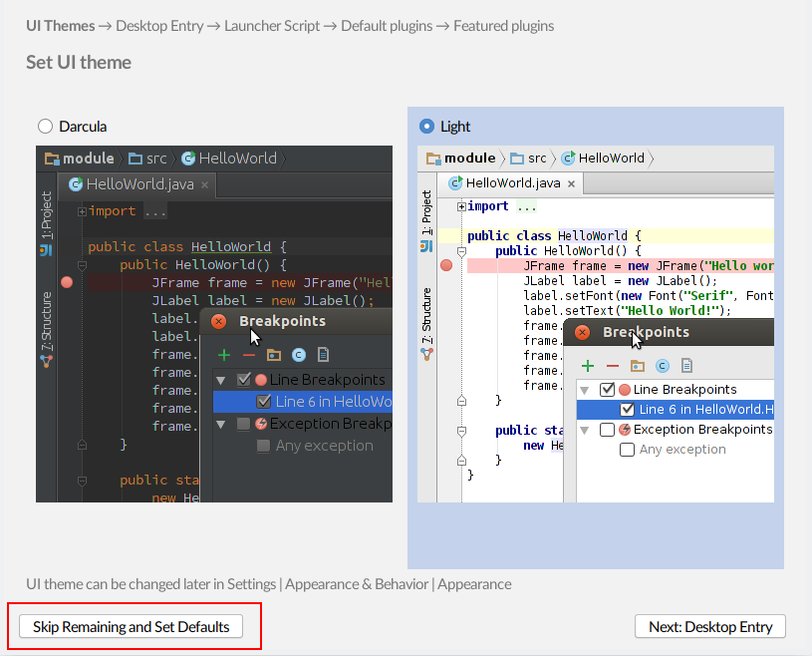Click src folder icon in Light preview
The height and width of the screenshot is (656, 812).
coord(517,159)
